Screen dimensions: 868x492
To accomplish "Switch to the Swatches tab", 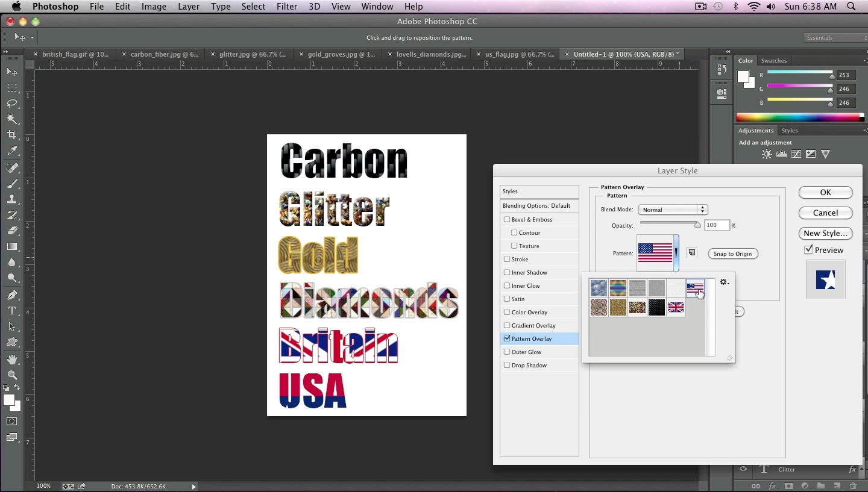I will [x=774, y=61].
